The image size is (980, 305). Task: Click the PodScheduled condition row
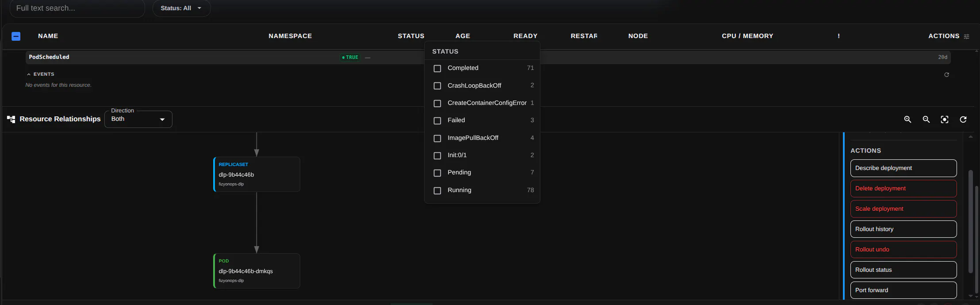click(x=488, y=58)
